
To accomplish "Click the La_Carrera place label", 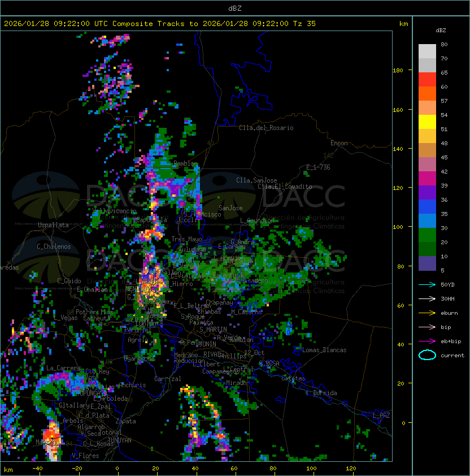I will [x=63, y=368].
